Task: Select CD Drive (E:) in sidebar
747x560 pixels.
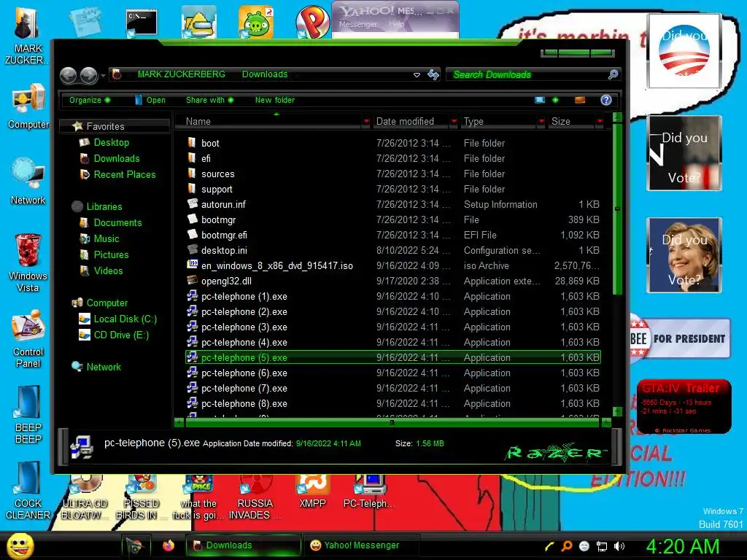Action: (121, 335)
